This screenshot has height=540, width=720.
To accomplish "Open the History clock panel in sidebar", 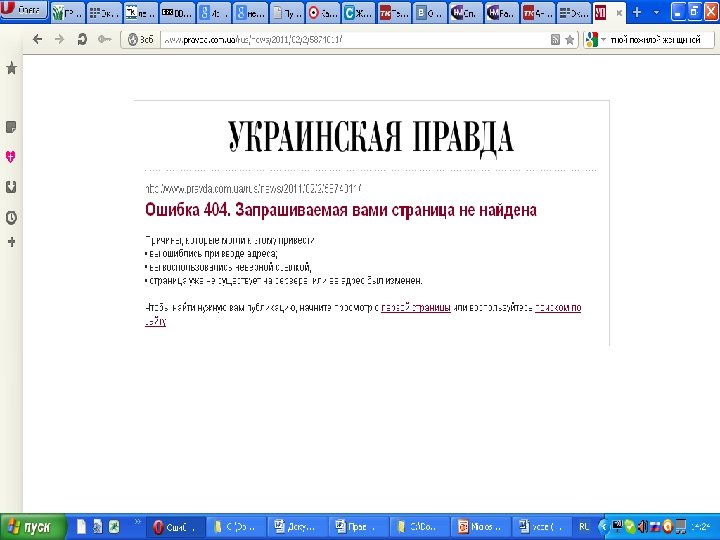I will [11, 218].
